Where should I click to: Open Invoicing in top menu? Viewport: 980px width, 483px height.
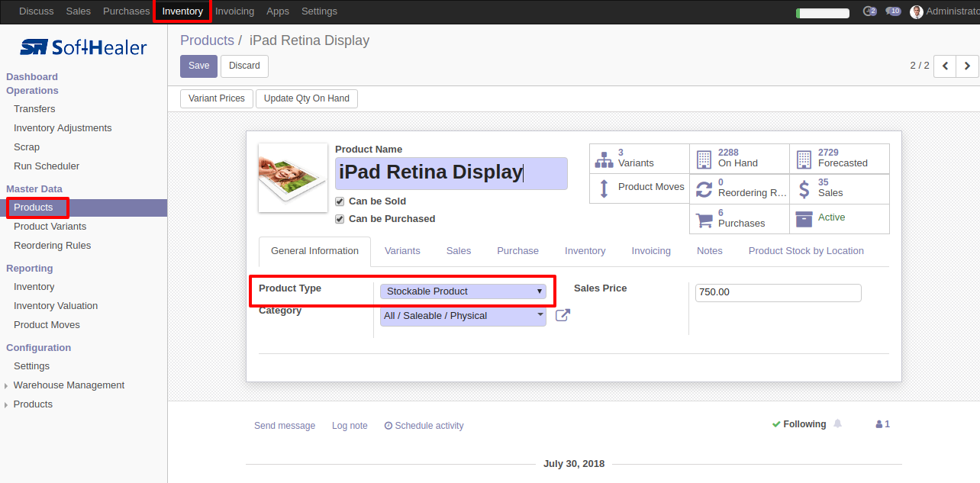coord(234,11)
